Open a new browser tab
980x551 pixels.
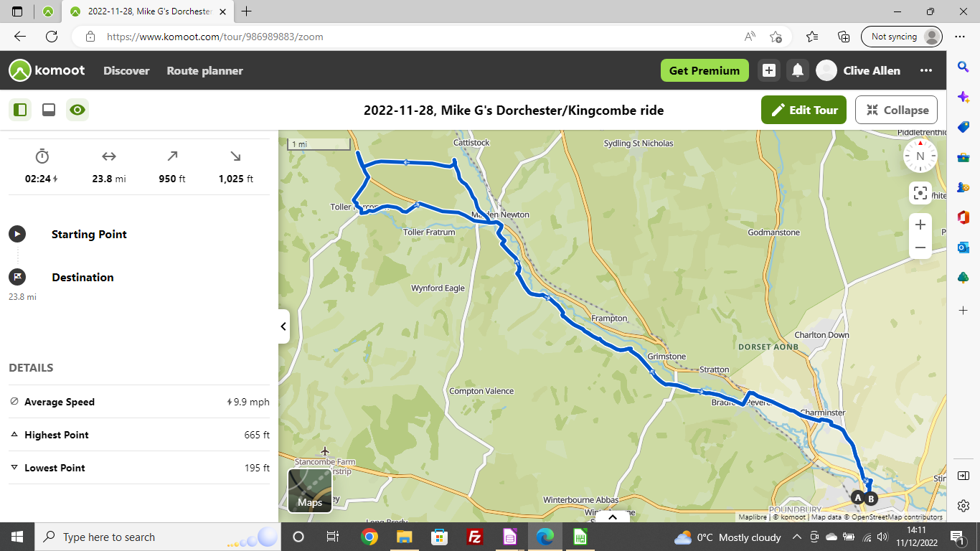pos(247,11)
